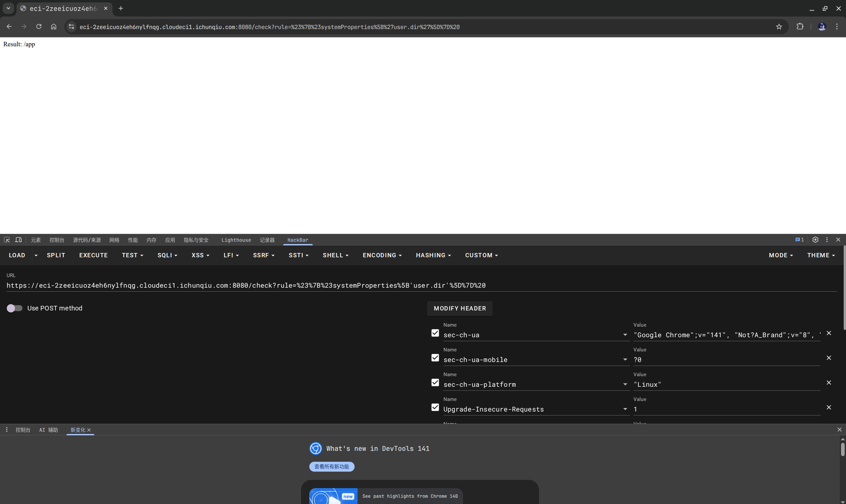Click the MODIFY HEADER button
Viewport: 846px width, 504px height.
point(460,308)
